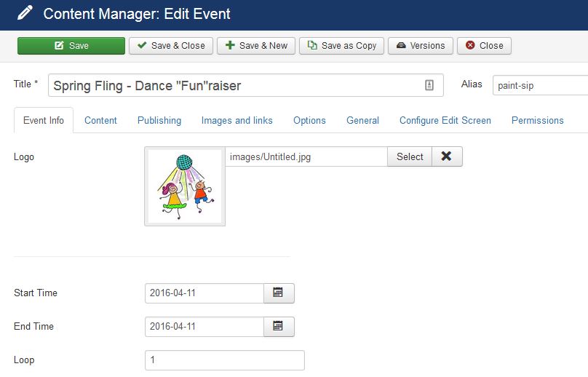Viewport: 588px width, 377px height.
Task: Click the logo preview thumbnail
Action: pyautogui.click(x=185, y=186)
